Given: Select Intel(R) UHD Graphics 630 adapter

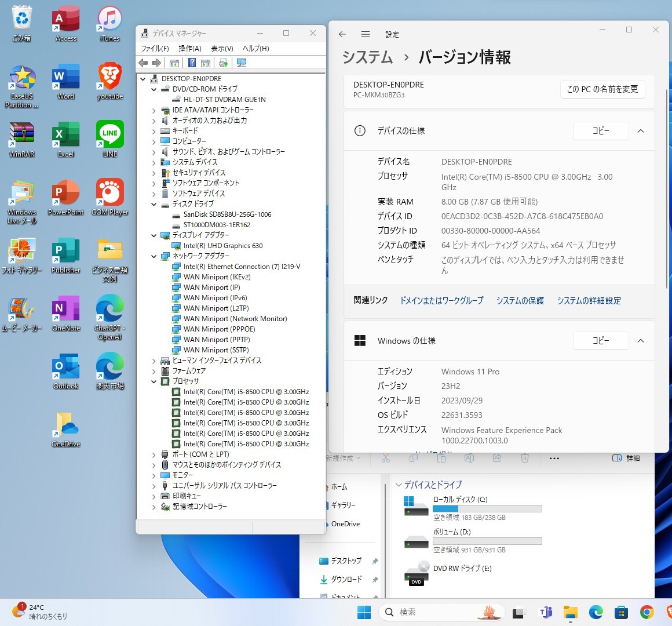Looking at the screenshot, I should click(223, 246).
